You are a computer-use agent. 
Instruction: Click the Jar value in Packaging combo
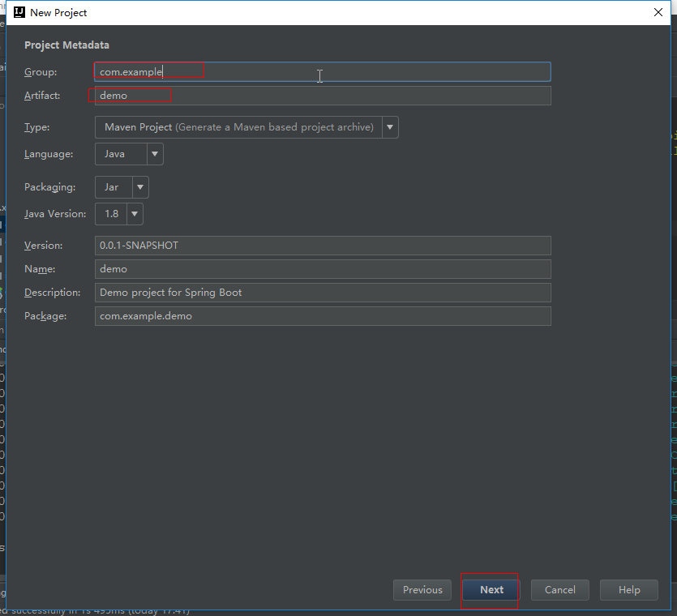pos(112,187)
